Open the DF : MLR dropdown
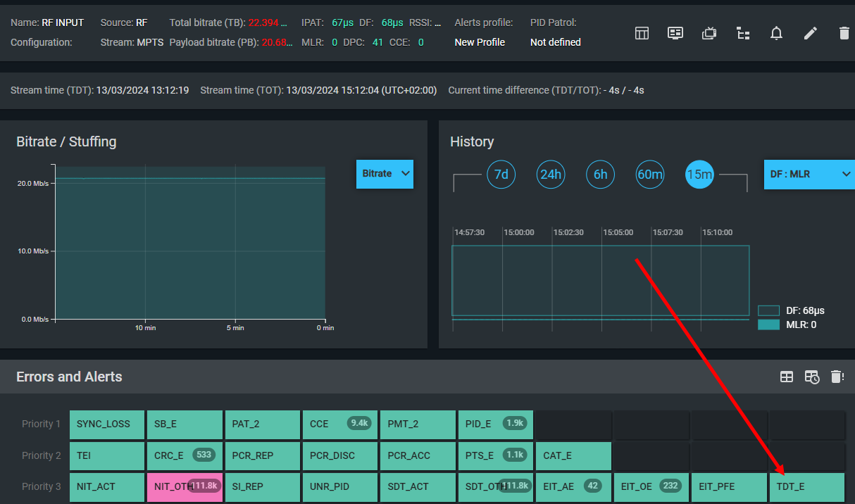 (809, 175)
